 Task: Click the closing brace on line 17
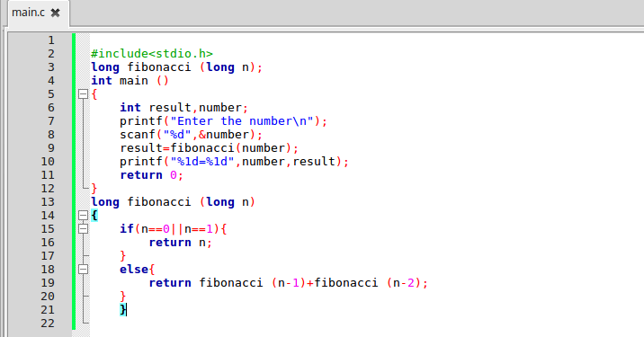click(123, 256)
